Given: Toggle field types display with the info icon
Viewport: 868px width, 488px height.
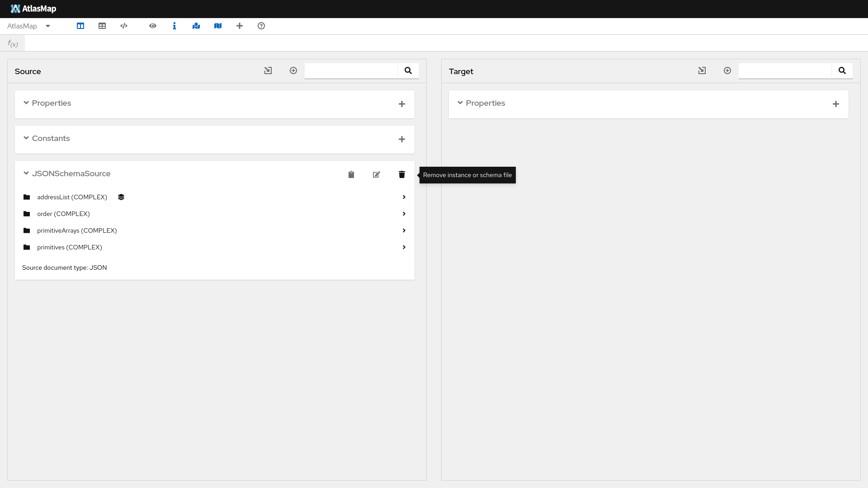Looking at the screenshot, I should pos(174,26).
